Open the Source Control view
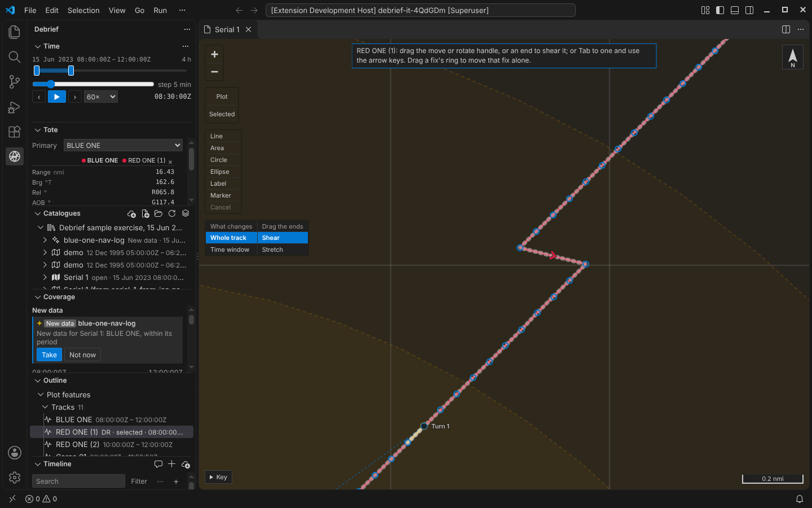The height and width of the screenshot is (508, 812). [x=15, y=82]
